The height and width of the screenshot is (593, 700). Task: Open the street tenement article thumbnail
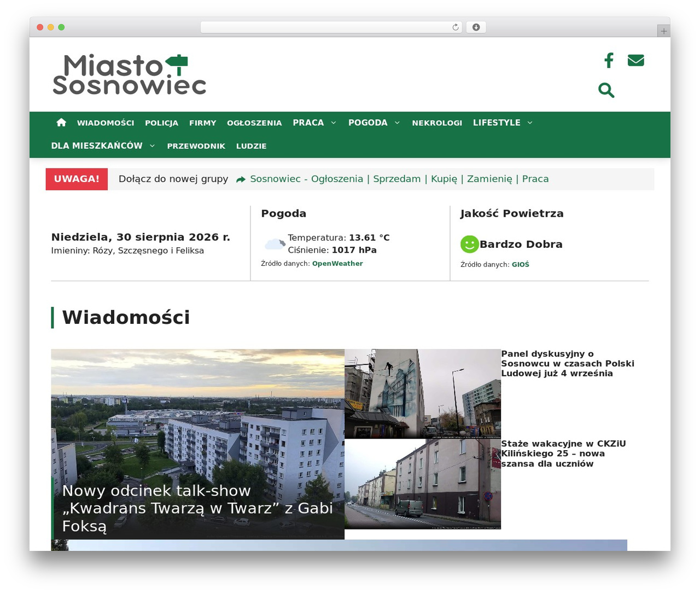click(x=423, y=484)
